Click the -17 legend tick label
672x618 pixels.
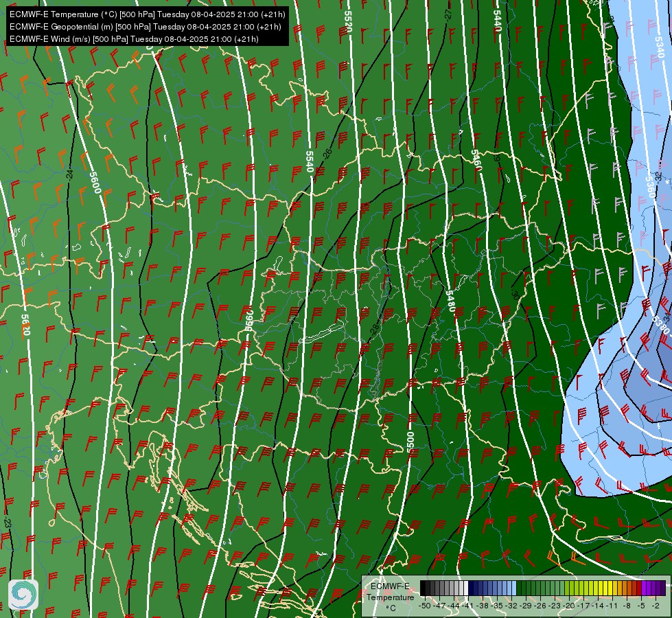pyautogui.click(x=583, y=606)
